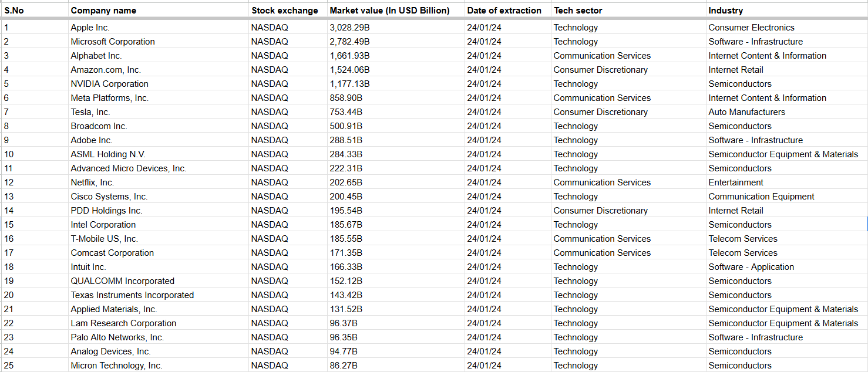
Task: Select the Company name header cell
Action: 158,10
